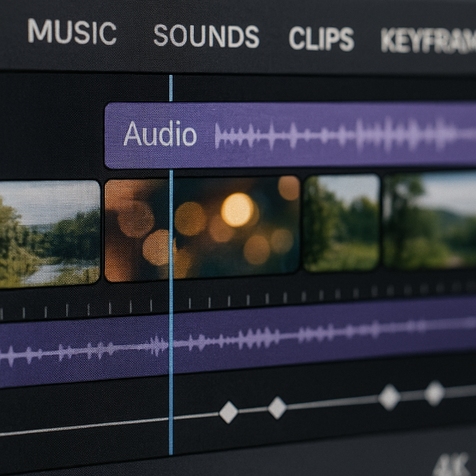Pick the fourth diamond keyframe
The image size is (476, 476).
[435, 393]
